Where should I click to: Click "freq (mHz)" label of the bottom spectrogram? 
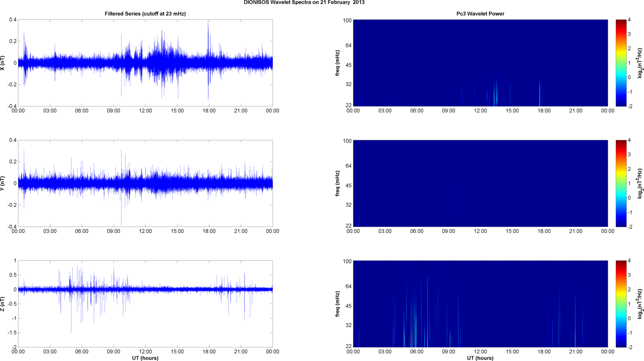click(x=338, y=304)
